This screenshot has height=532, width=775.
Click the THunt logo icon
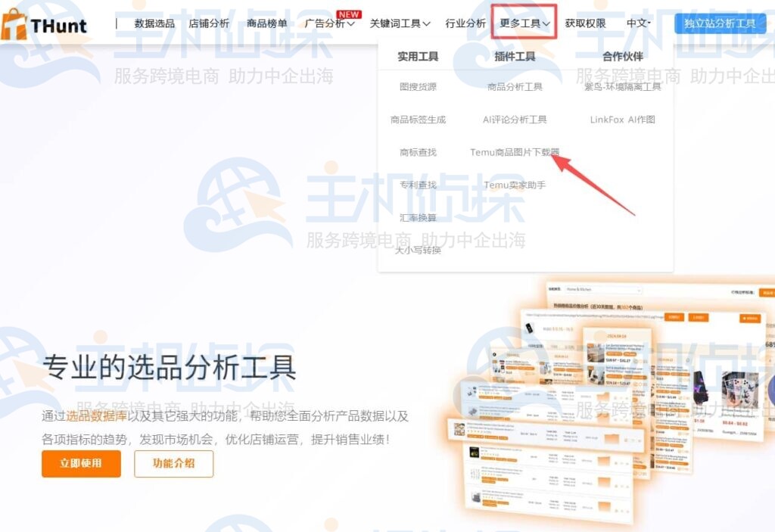[15, 23]
